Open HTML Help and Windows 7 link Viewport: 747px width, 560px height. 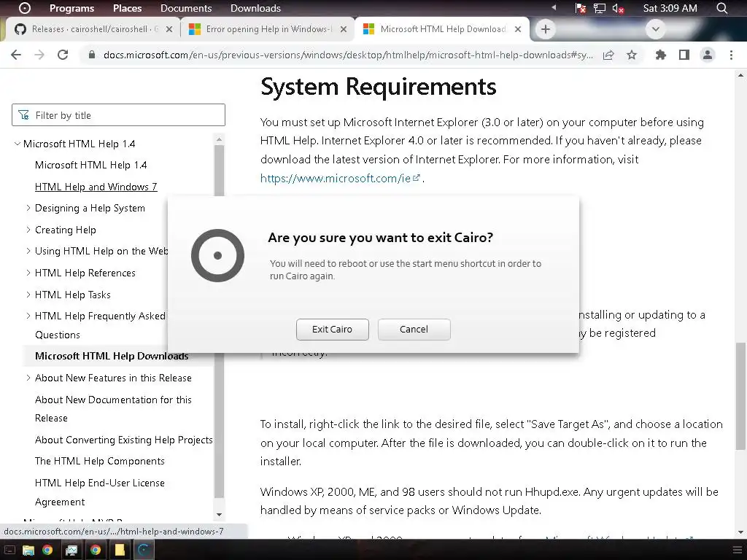pyautogui.click(x=96, y=187)
